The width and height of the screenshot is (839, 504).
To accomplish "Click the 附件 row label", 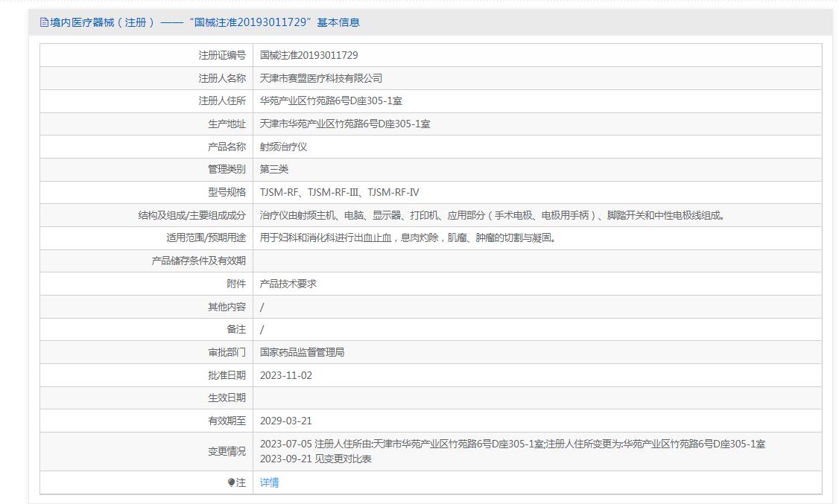I will [x=236, y=283].
